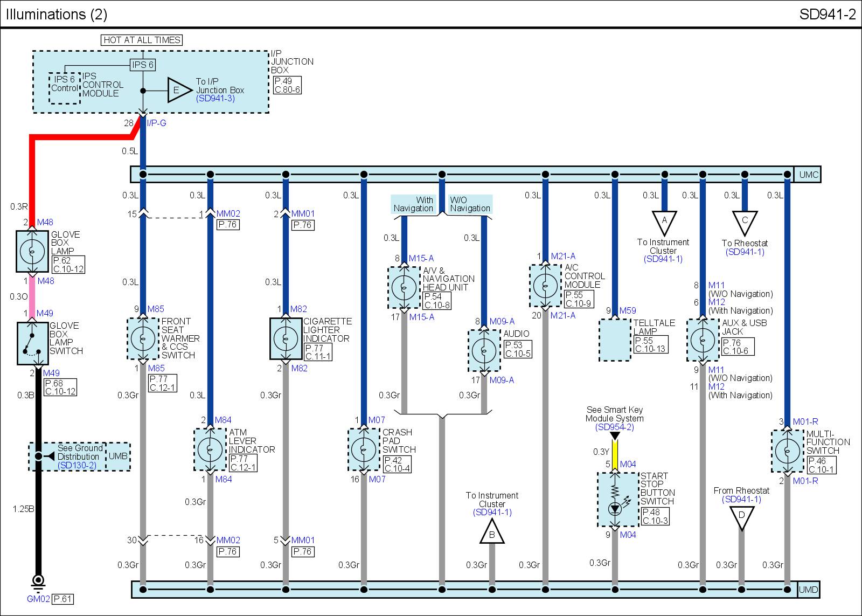Select the ATM lever indicator lamp symbol
The width and height of the screenshot is (862, 616).
pos(210,449)
